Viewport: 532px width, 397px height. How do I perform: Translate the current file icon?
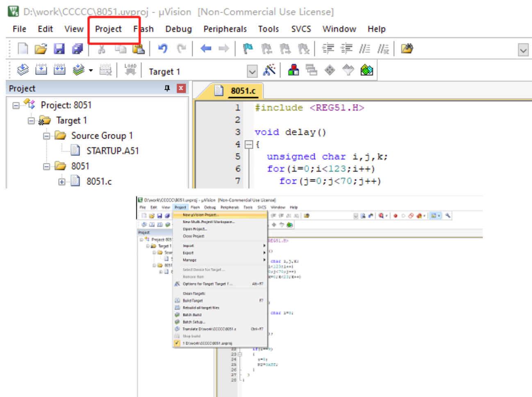coord(23,70)
